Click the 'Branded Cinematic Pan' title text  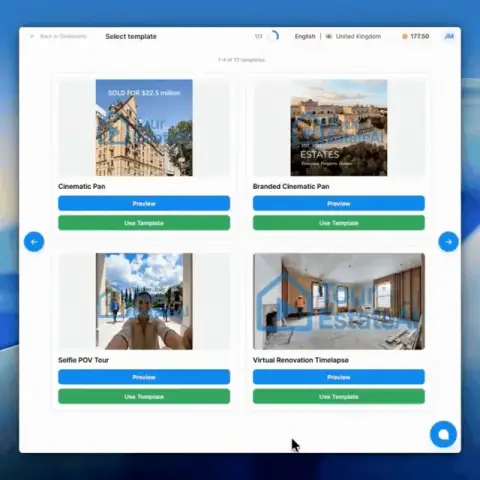(x=291, y=186)
